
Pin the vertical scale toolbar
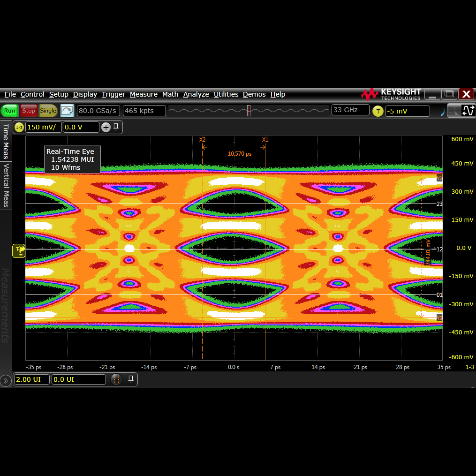[116, 127]
